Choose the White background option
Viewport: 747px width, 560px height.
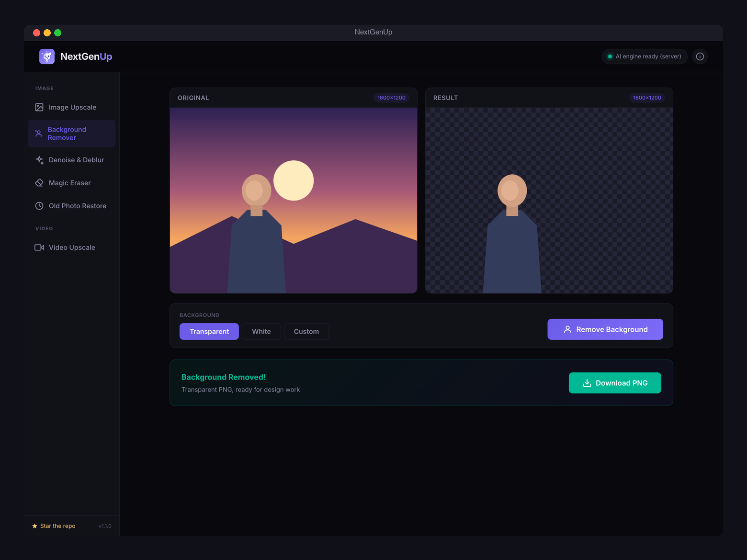pyautogui.click(x=261, y=331)
